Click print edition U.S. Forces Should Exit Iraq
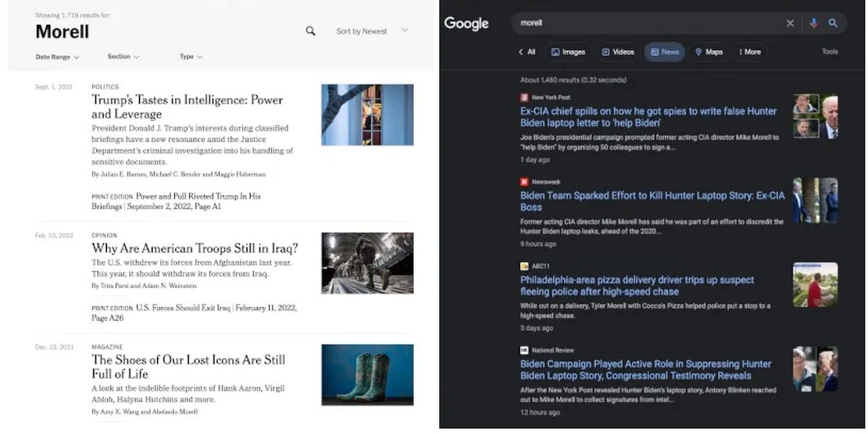The height and width of the screenshot is (434, 868). click(x=194, y=312)
